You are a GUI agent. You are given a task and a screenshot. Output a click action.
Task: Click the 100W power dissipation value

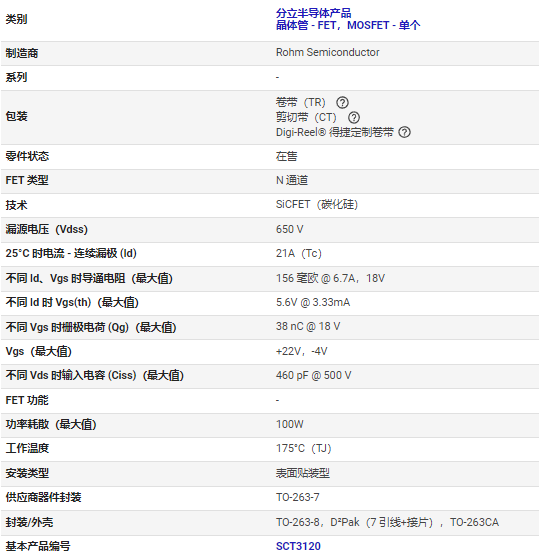coord(289,424)
